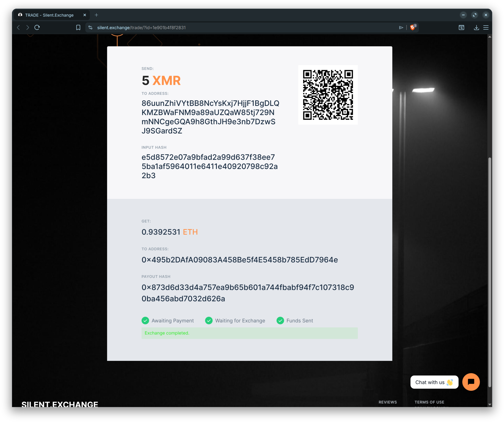Click the Funds Sent status label

pos(299,320)
